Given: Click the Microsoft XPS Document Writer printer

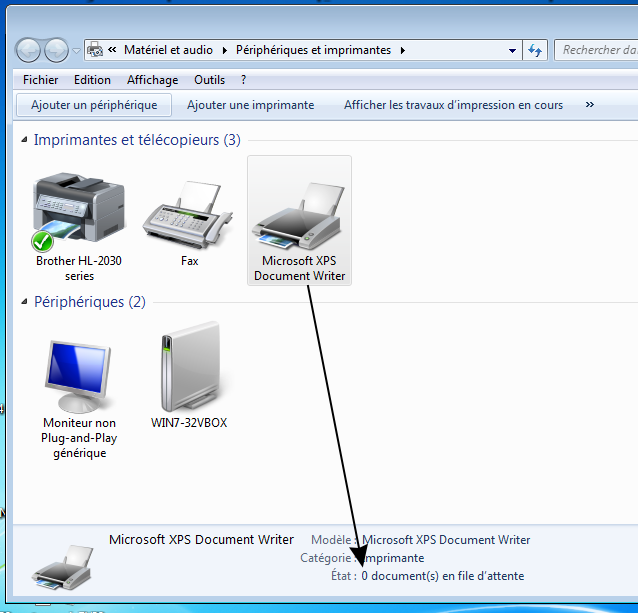Looking at the screenshot, I should tap(299, 219).
